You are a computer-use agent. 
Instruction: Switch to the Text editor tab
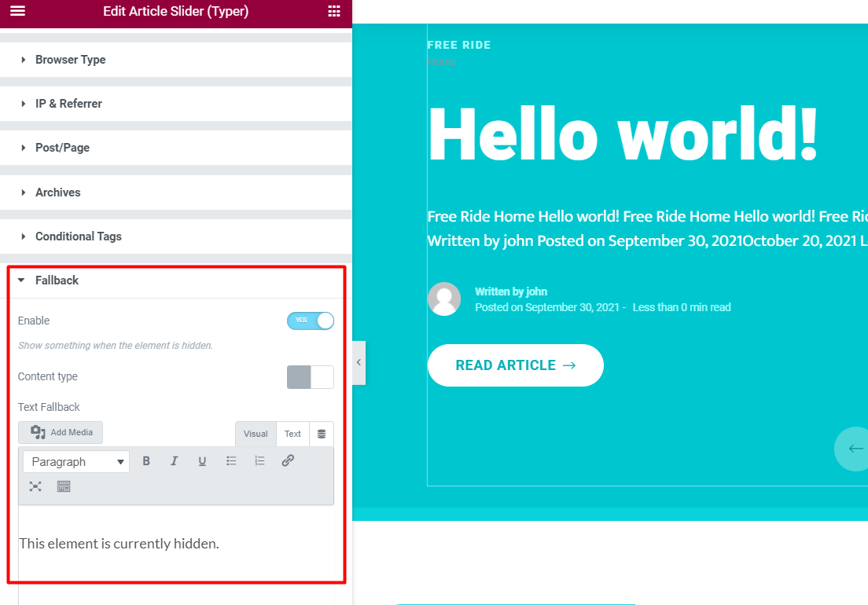[292, 434]
